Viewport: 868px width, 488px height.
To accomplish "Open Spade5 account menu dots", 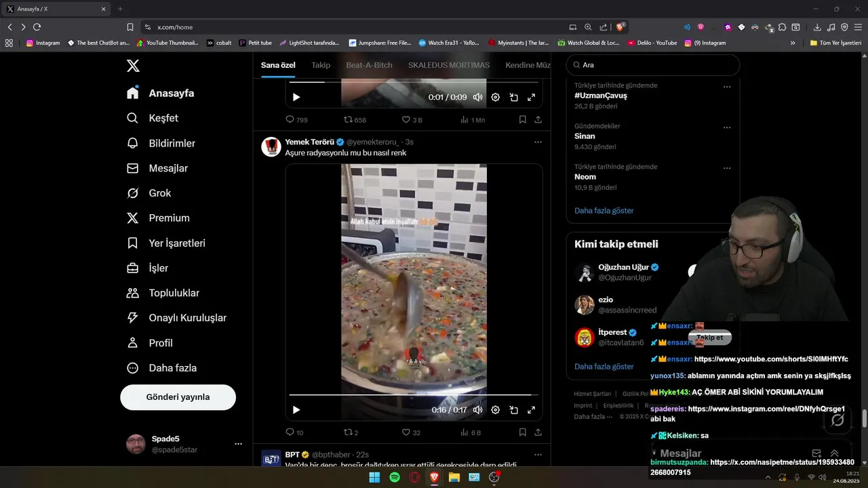I will (238, 444).
